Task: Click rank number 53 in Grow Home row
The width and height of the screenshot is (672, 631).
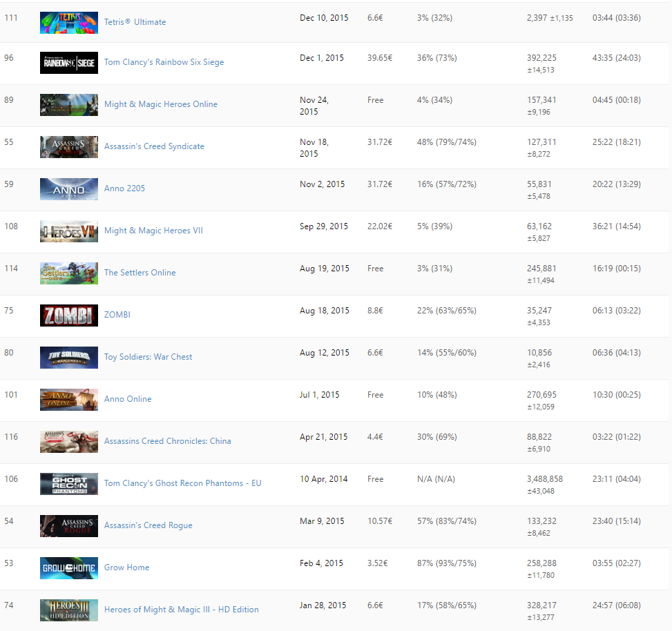Action: tap(9, 563)
